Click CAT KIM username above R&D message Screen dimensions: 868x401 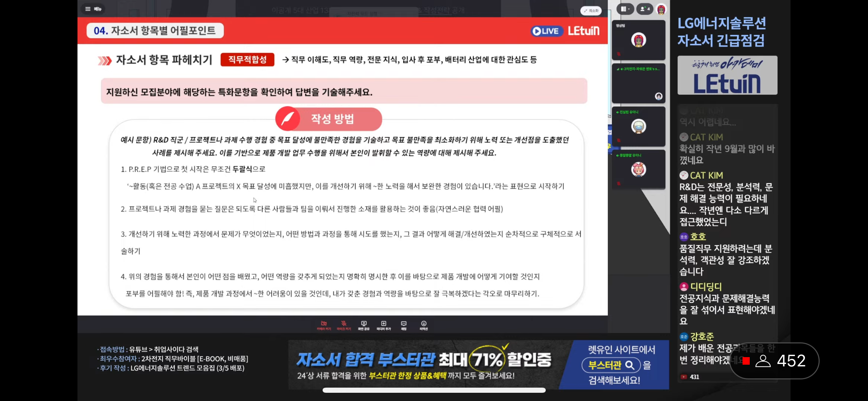coord(707,175)
